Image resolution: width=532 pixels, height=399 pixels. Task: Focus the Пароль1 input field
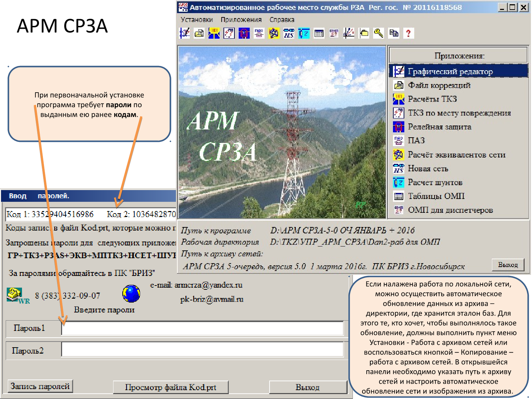[x=202, y=328]
